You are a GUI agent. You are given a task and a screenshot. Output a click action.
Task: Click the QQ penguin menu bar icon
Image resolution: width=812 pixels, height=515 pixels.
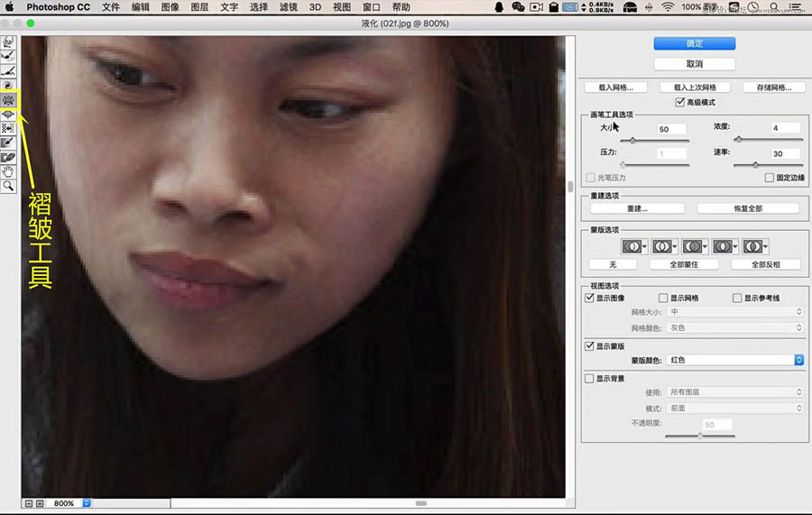[x=499, y=6]
